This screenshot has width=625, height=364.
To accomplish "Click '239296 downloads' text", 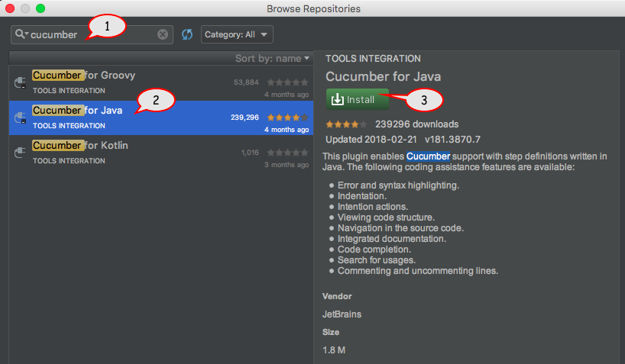I will [x=416, y=124].
